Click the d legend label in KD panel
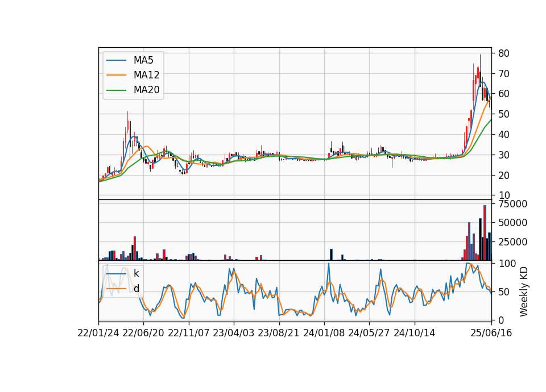This screenshot has height=392, width=546. pos(136,289)
